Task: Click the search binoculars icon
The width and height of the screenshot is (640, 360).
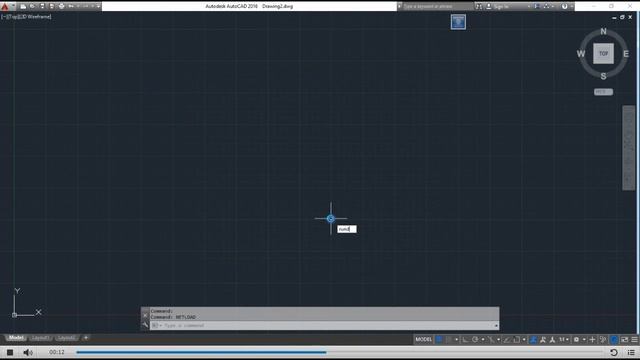Action: tap(479, 7)
